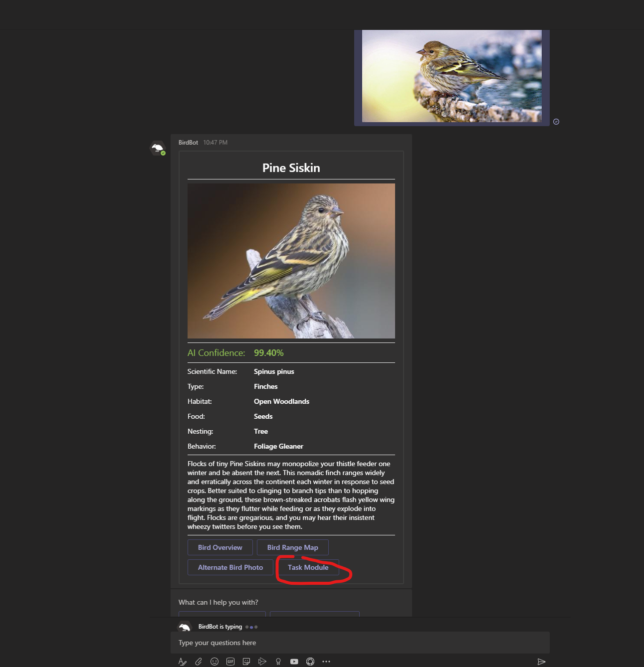Click the '10:47 PM' timestamp
Viewport: 644px width, 667px height.
point(215,143)
